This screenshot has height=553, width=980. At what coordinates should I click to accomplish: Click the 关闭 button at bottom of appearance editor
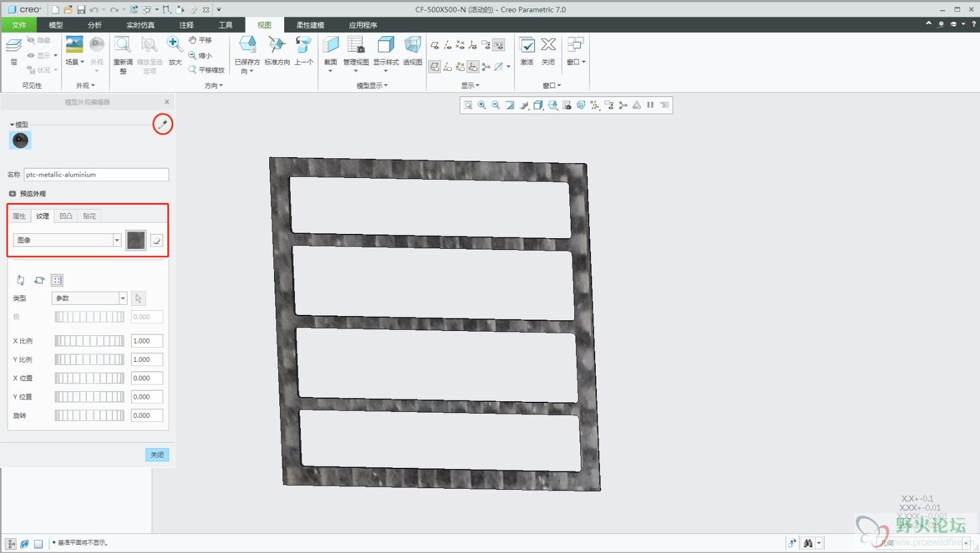coord(157,455)
